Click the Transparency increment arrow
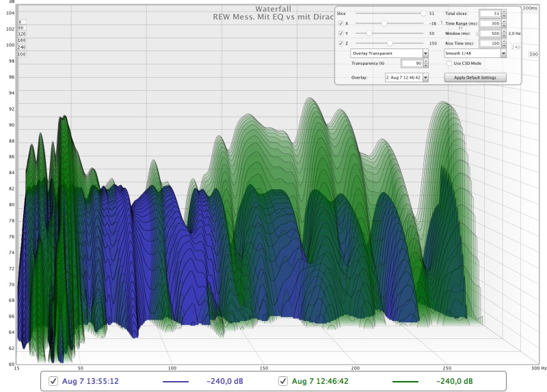Screen dimensions: 547x392 click(425, 61)
